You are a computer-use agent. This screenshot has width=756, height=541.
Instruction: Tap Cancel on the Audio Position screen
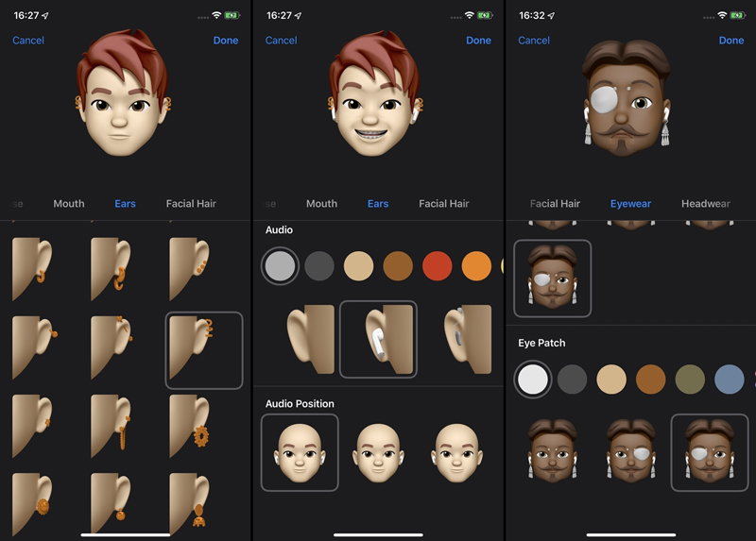(x=281, y=41)
